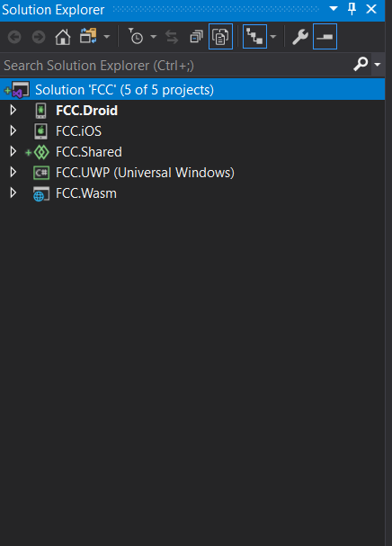
Task: Click the Collapse All icon
Action: coord(196,37)
